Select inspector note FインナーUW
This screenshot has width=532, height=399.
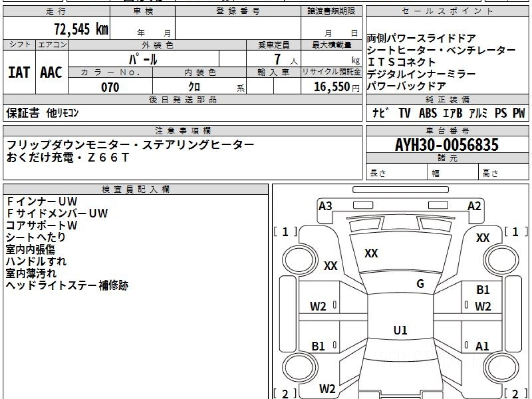(x=42, y=201)
